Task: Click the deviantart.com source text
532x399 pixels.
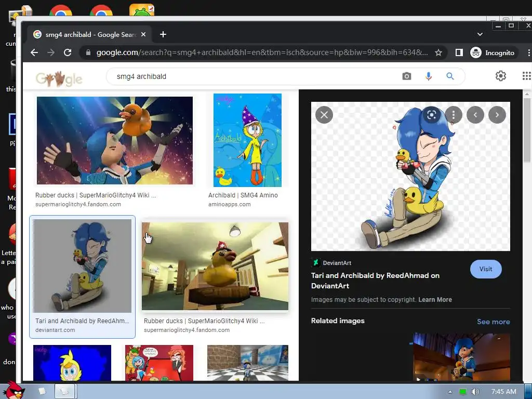Action: coord(55,330)
